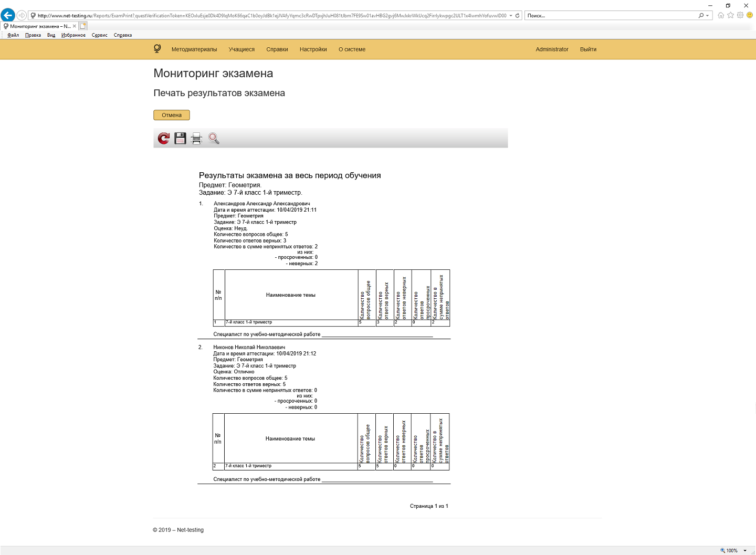Open the Сервис menu
The width and height of the screenshot is (756, 555).
[100, 35]
